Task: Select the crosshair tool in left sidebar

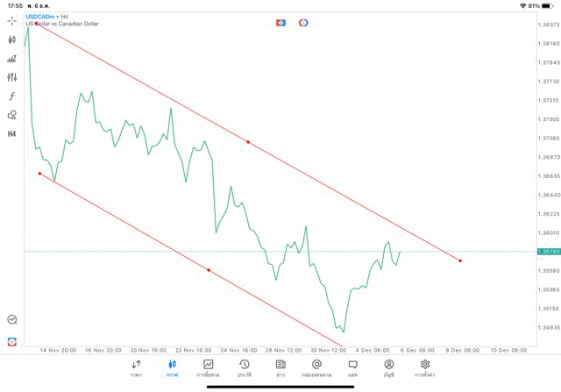Action: (x=12, y=20)
